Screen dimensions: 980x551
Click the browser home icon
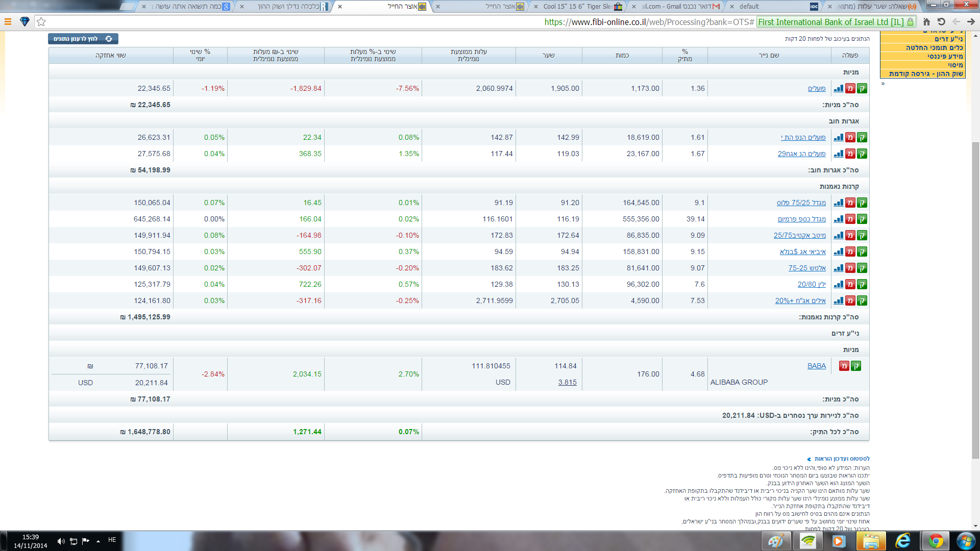coord(926,22)
